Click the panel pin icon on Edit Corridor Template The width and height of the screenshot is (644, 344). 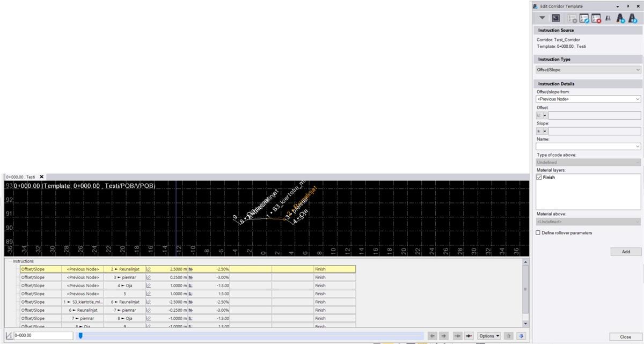(x=628, y=6)
